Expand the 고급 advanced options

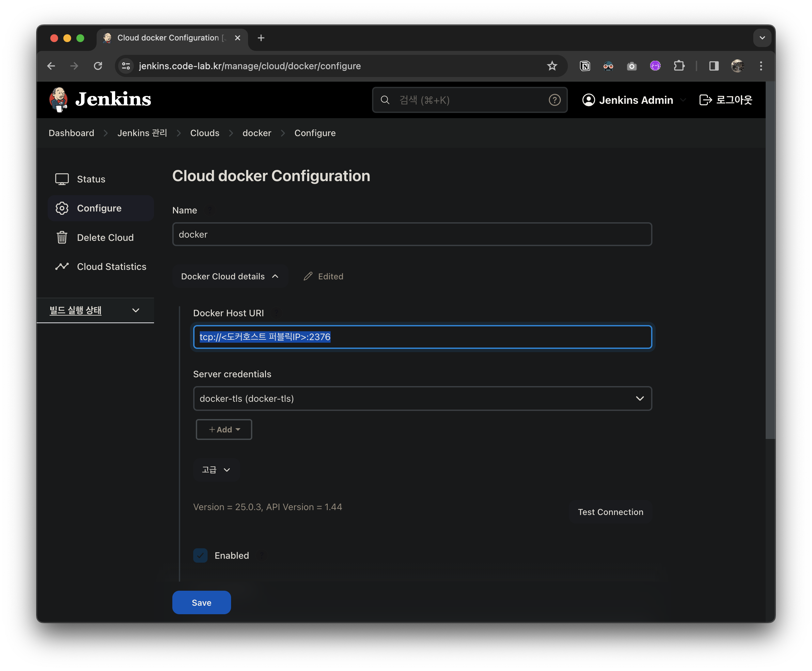point(216,470)
